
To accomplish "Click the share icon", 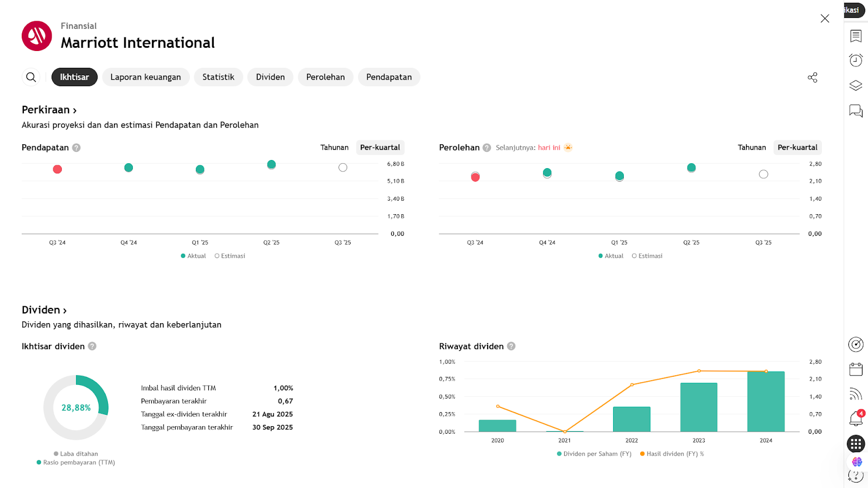I will 812,78.
